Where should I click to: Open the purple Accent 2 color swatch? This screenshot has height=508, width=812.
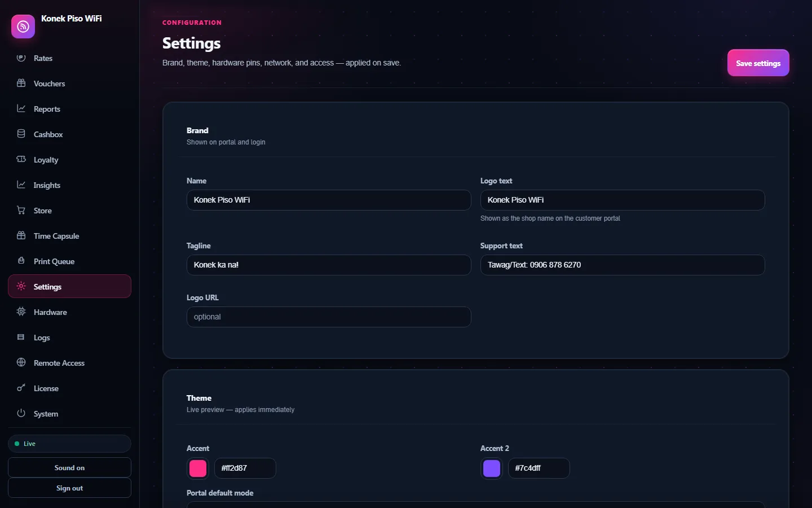492,468
